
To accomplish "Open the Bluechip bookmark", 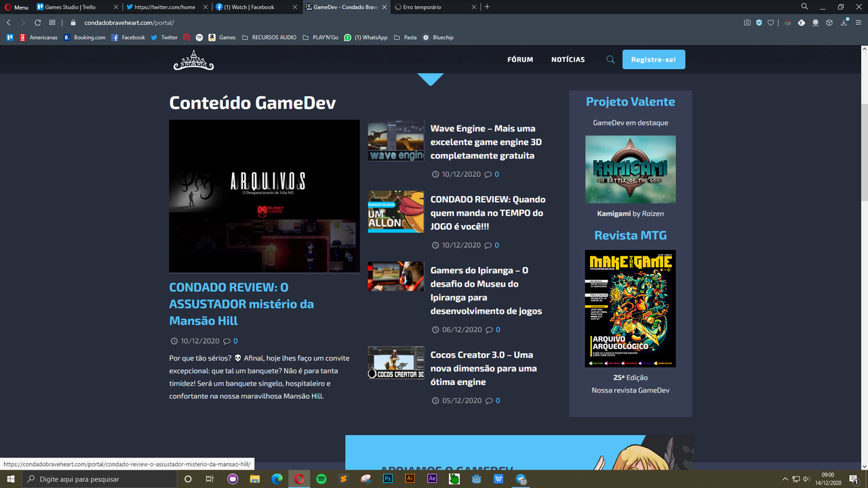I will 438,37.
